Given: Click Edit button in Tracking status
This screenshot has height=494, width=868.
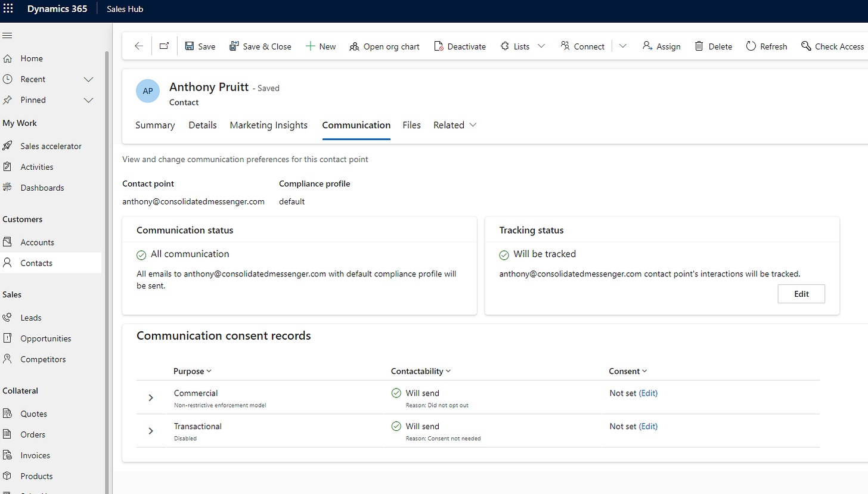Looking at the screenshot, I should click(x=801, y=294).
